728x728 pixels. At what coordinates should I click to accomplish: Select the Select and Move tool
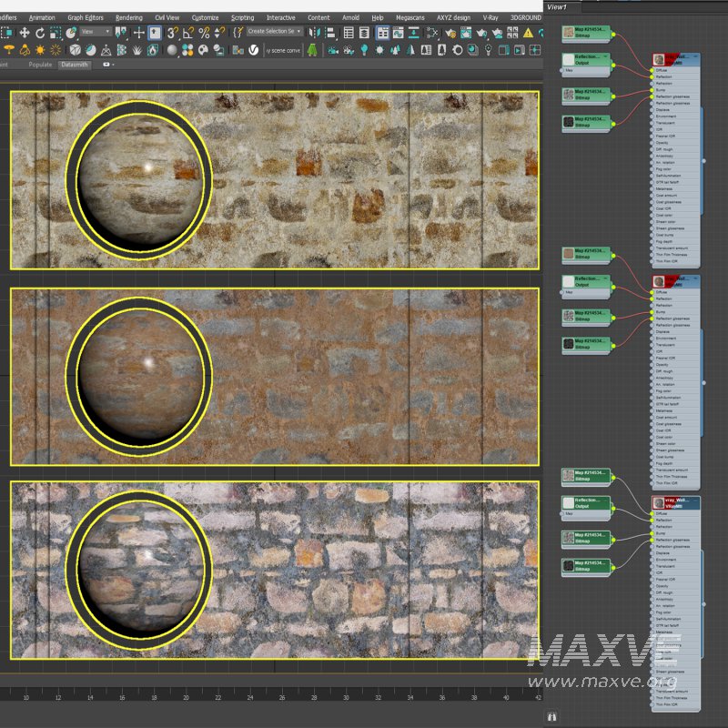[x=25, y=35]
